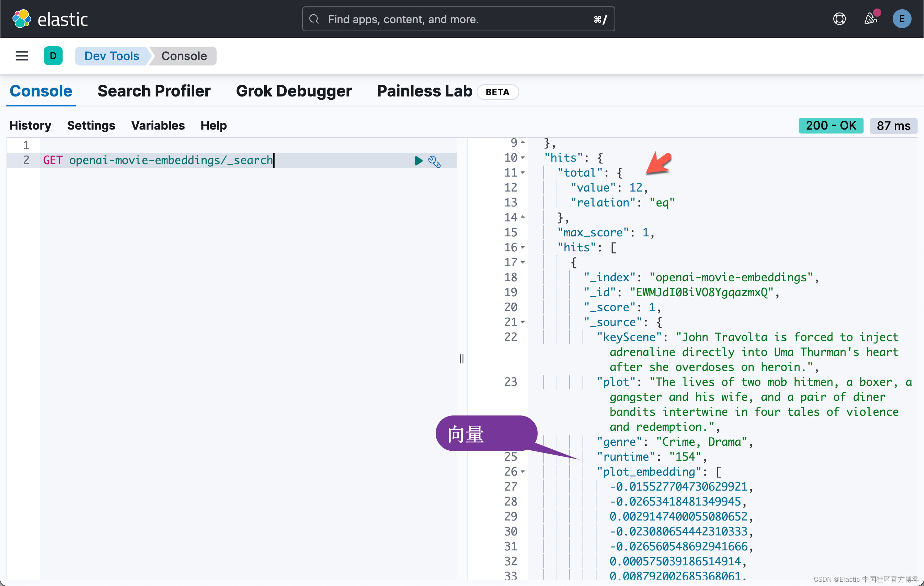Switch to the Search Profiler tab

click(x=154, y=91)
